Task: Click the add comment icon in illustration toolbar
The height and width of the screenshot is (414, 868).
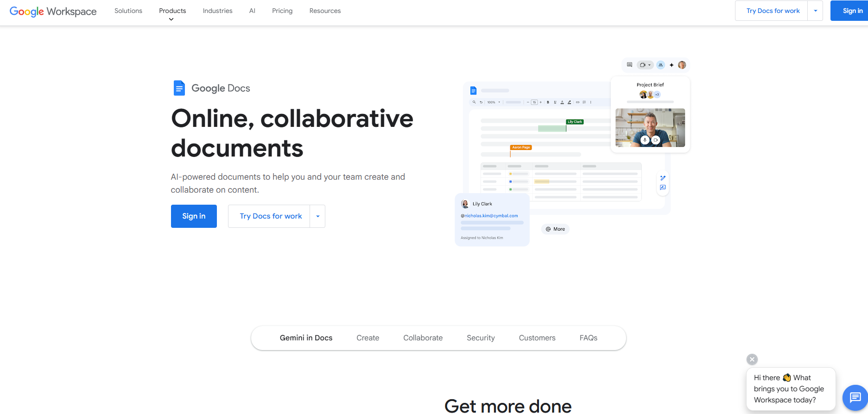Action: coord(584,102)
